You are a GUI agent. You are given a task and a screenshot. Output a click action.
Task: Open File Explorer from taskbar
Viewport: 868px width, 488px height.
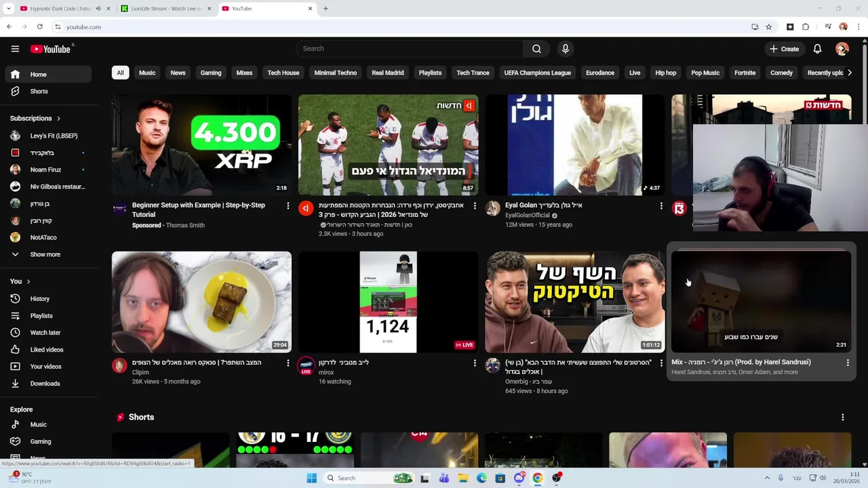[x=462, y=478]
